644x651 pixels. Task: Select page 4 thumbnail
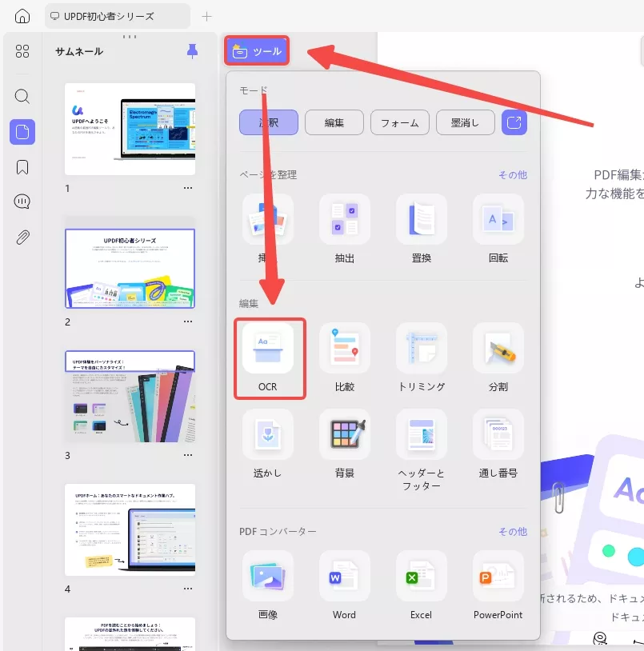(x=130, y=529)
